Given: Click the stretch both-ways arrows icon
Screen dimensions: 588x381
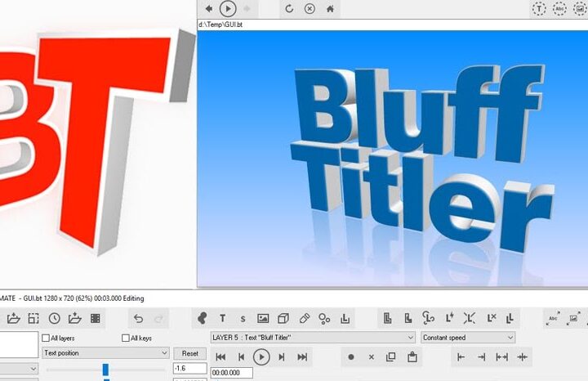Looking at the screenshot, I should [x=501, y=357].
